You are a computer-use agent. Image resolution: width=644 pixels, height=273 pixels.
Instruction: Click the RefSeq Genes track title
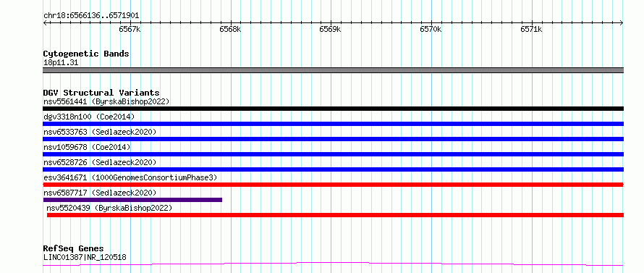coord(73,249)
